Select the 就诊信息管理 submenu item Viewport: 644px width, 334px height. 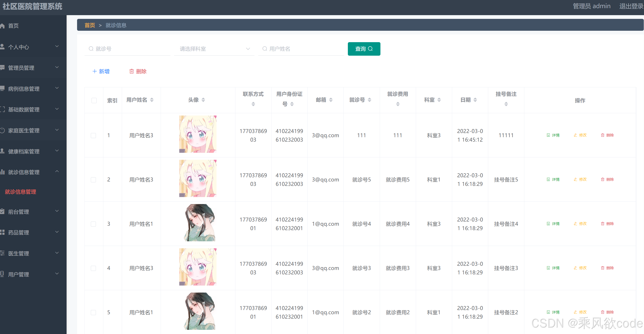pos(20,192)
